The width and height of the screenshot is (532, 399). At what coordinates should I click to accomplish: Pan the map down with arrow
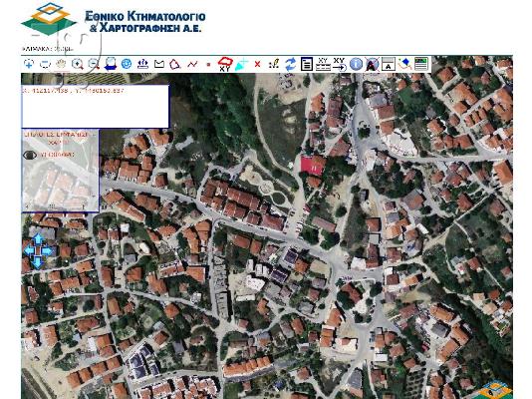point(38,262)
